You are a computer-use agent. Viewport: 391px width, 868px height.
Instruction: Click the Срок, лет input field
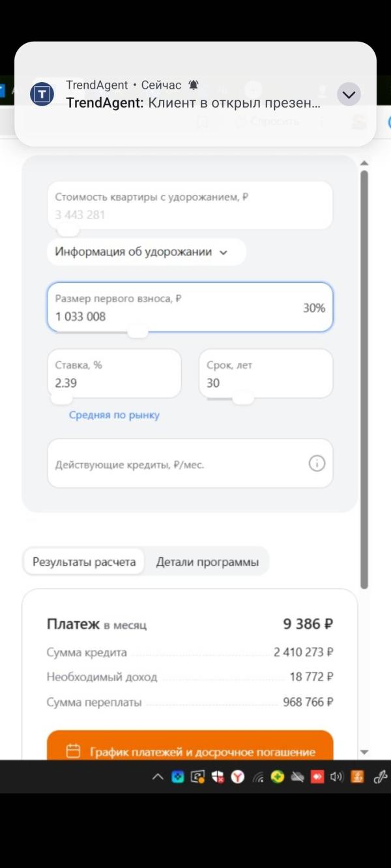tap(266, 373)
